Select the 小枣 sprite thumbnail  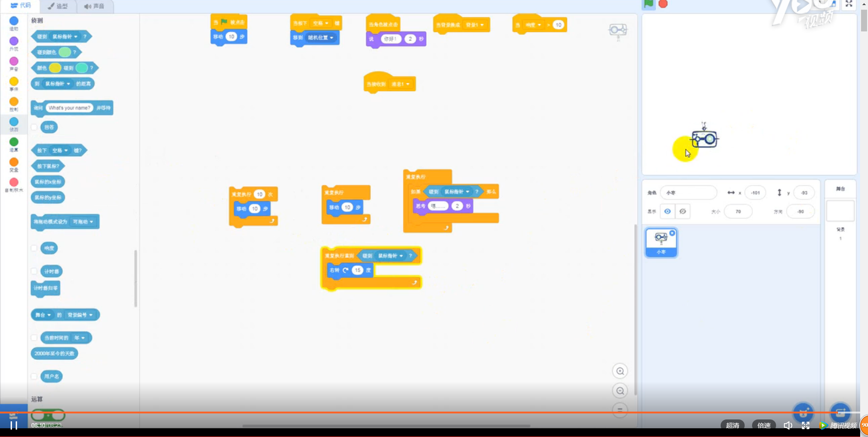point(661,242)
